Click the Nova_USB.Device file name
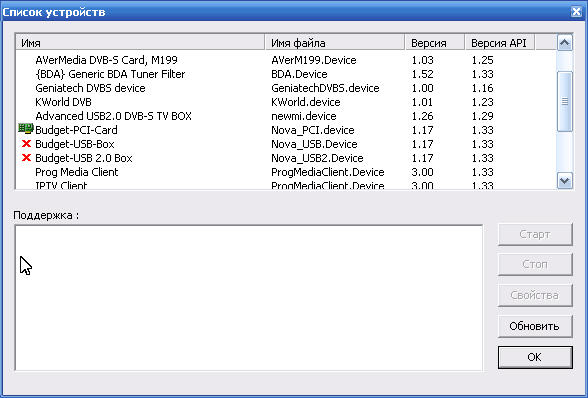Screen dimensions: 588x398 pos(314,144)
